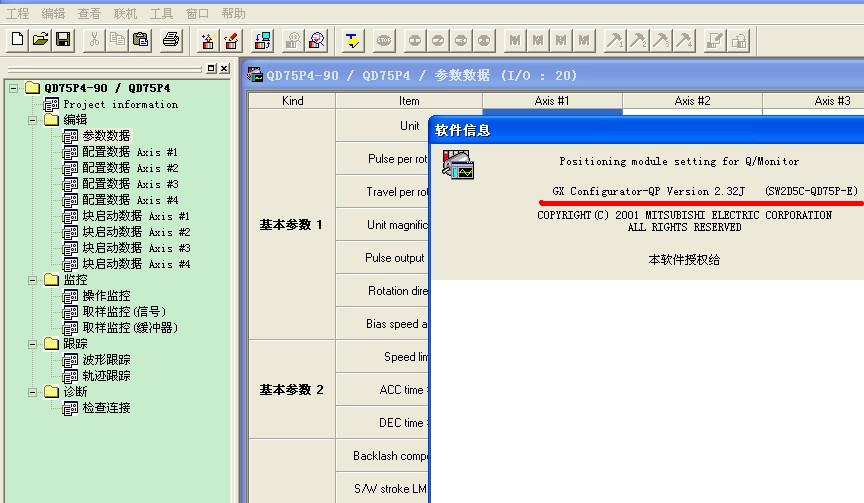864x503 pixels.
Task: Click the magnifier monitor toolbar icon
Action: pyautogui.click(x=317, y=40)
